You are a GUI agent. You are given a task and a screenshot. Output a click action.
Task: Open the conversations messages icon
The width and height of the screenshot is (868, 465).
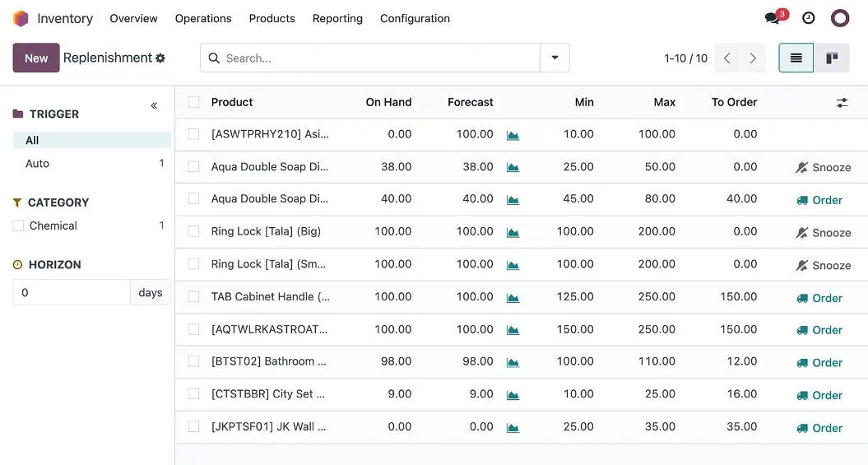click(772, 18)
